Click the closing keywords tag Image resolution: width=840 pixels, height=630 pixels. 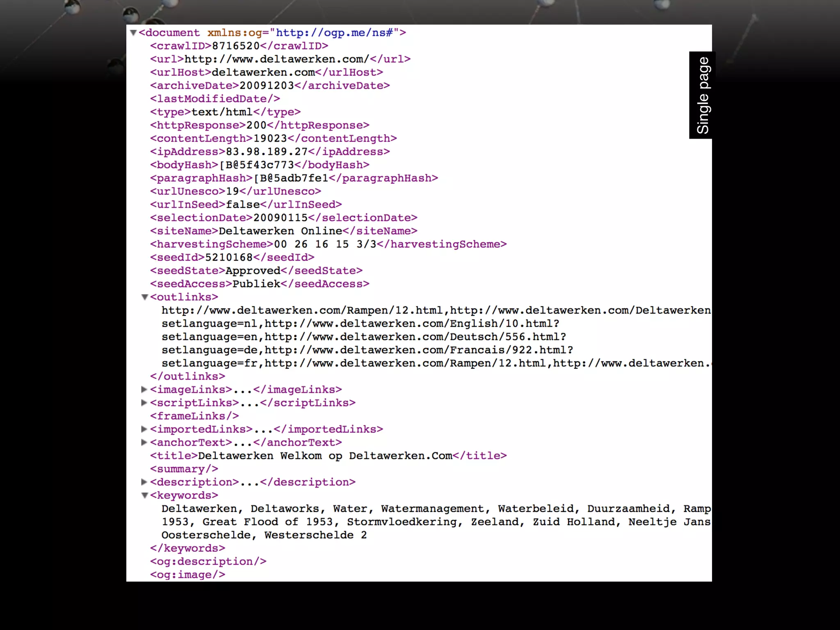click(187, 548)
